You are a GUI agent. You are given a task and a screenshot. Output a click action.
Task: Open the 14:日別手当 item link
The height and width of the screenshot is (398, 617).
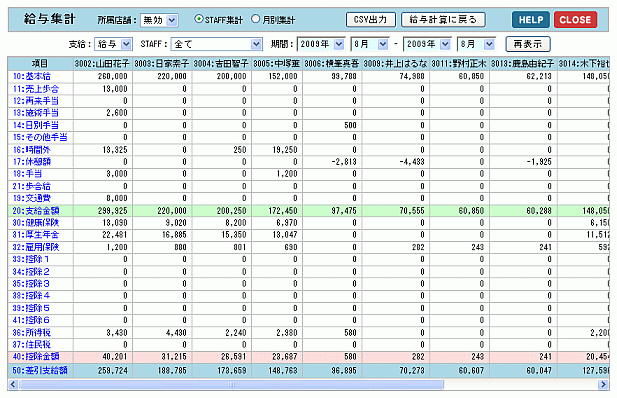(36, 125)
